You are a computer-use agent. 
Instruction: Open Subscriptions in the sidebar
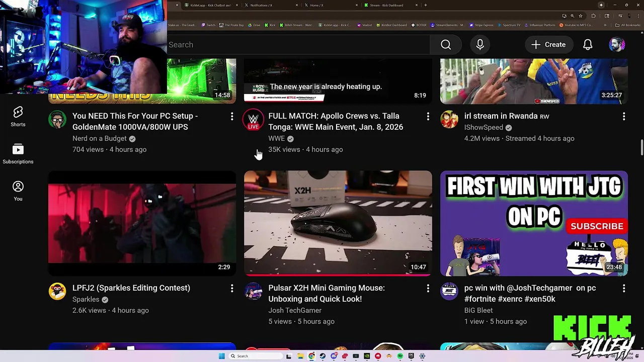coord(18,154)
